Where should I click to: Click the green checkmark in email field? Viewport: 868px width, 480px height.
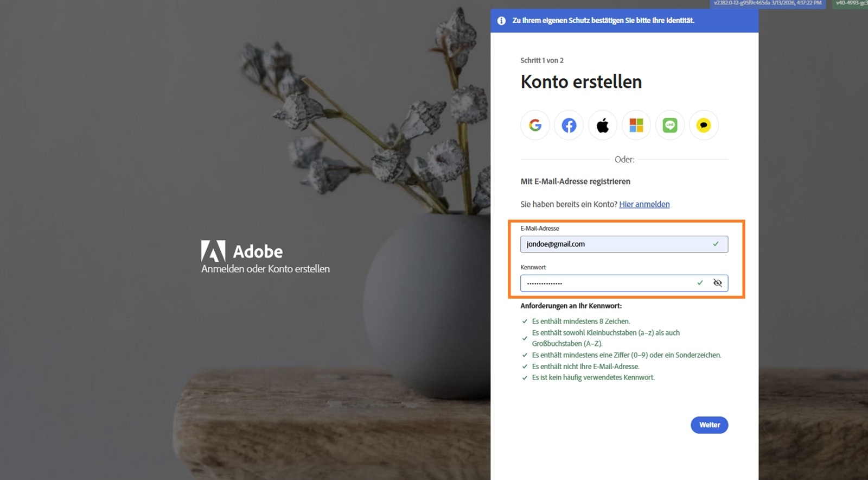point(716,244)
